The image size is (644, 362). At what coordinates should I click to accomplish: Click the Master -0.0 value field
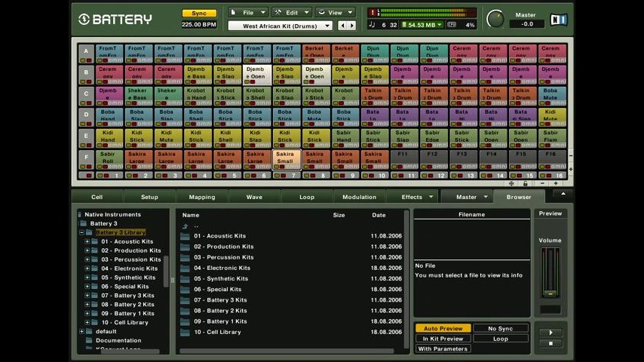pos(526,24)
